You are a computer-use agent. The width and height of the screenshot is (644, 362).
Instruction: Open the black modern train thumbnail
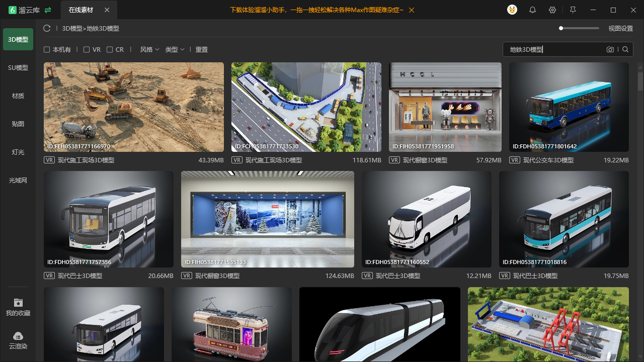380,324
